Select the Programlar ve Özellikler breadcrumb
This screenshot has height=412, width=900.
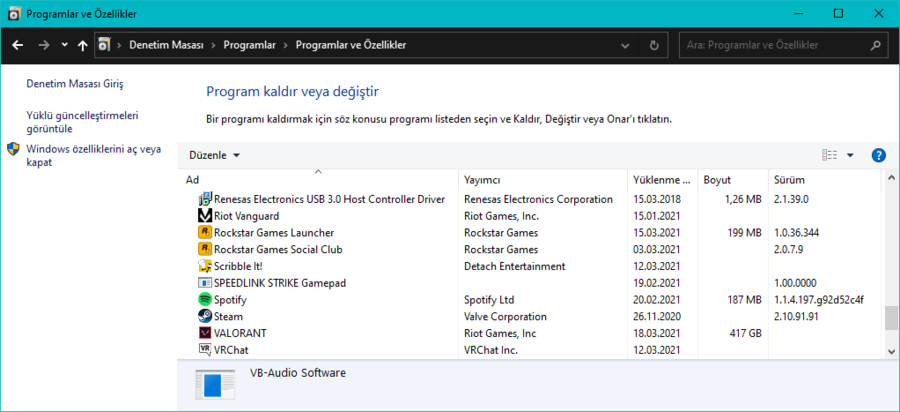click(x=351, y=45)
